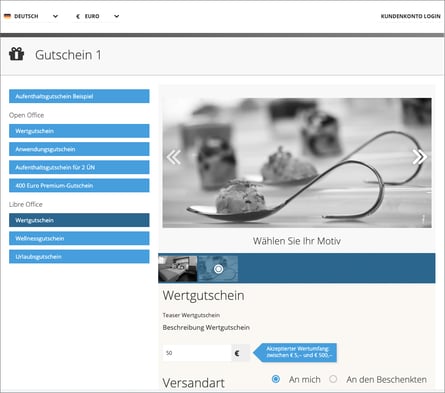The width and height of the screenshot is (445, 393).
Task: Choose Urlaubsgutschein voucher
Action: [x=79, y=257]
